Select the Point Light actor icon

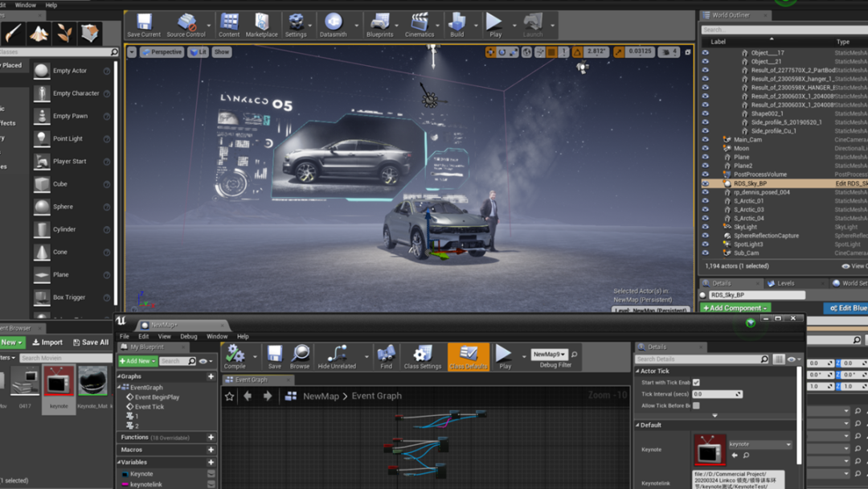[x=42, y=138]
